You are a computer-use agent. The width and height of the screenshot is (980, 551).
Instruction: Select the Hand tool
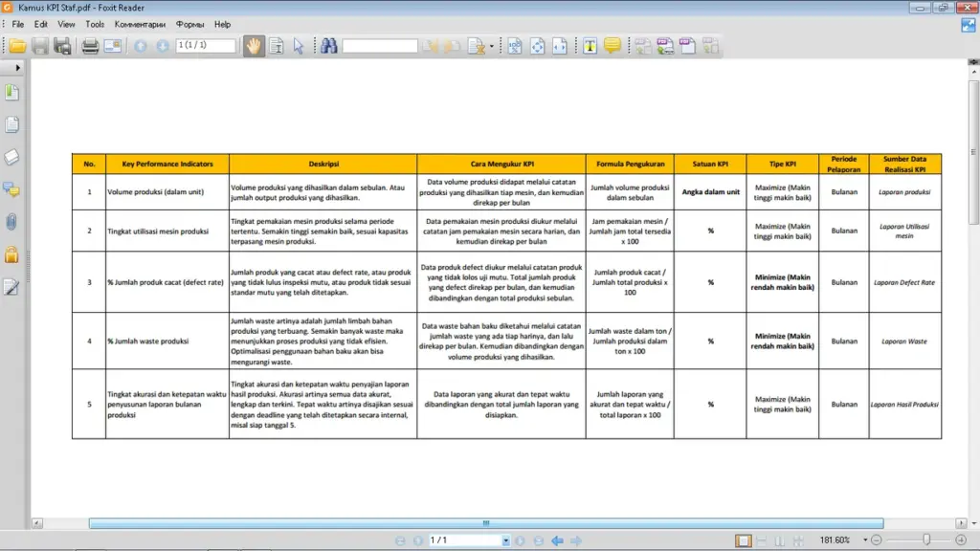[x=254, y=46]
